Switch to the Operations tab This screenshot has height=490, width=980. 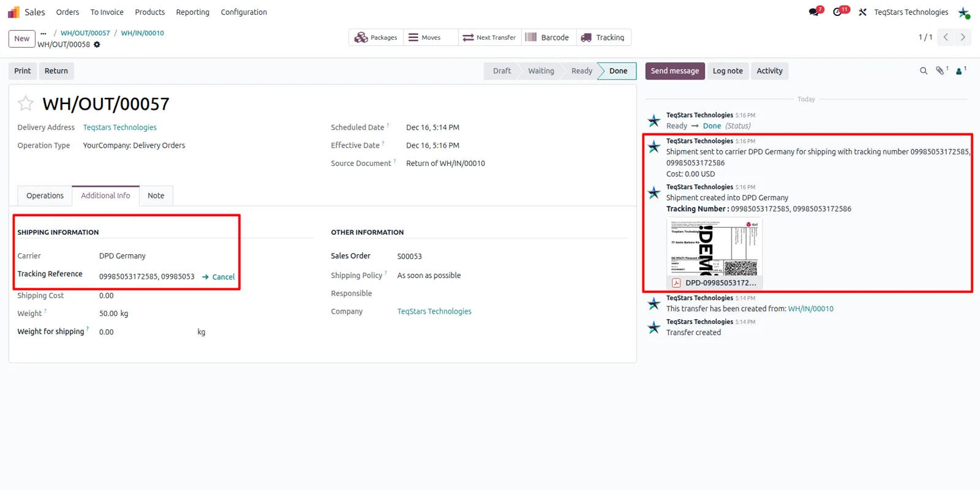(45, 196)
